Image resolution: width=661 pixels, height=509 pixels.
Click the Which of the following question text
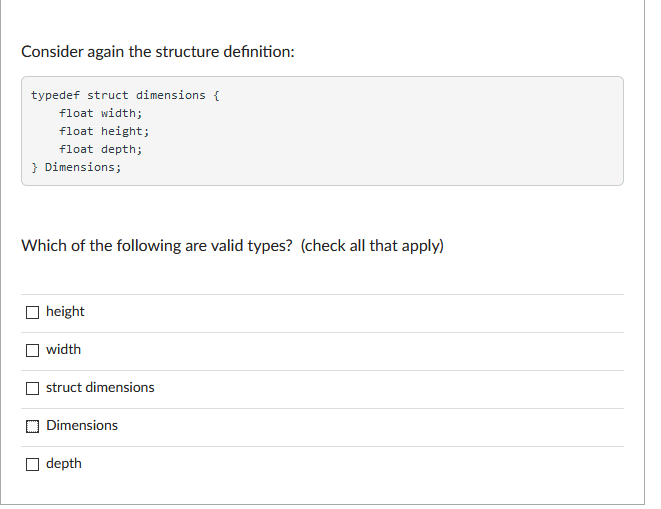tap(157, 246)
